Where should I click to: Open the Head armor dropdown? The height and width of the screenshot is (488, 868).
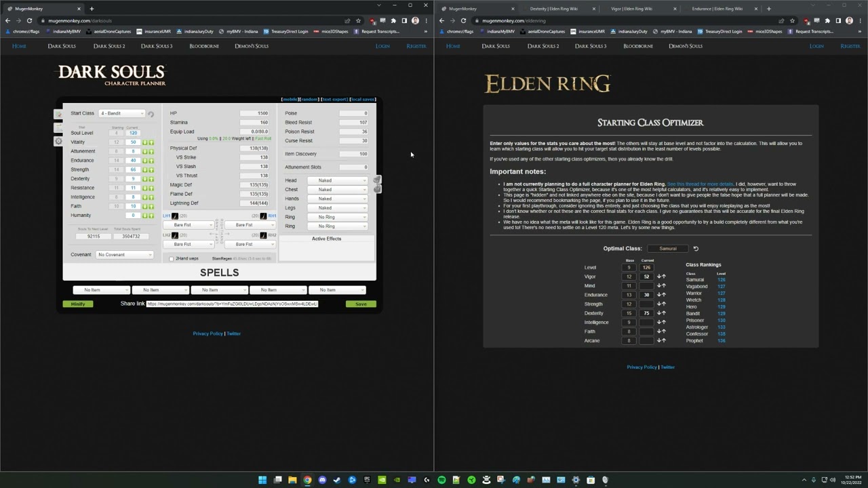point(337,180)
